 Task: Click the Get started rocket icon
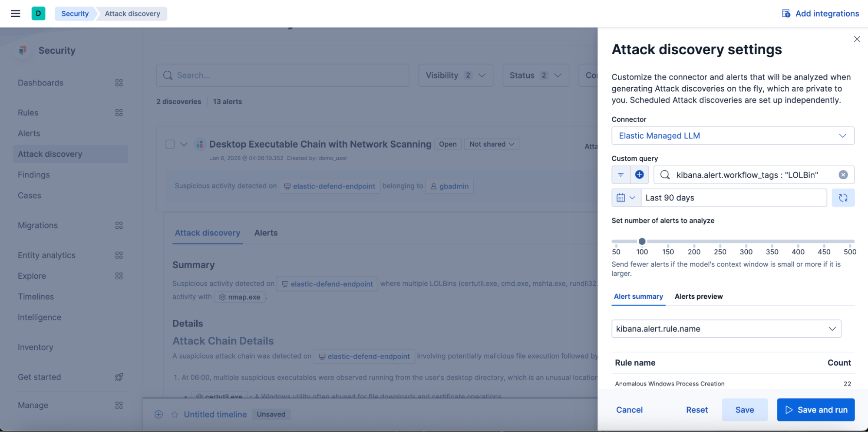(119, 377)
